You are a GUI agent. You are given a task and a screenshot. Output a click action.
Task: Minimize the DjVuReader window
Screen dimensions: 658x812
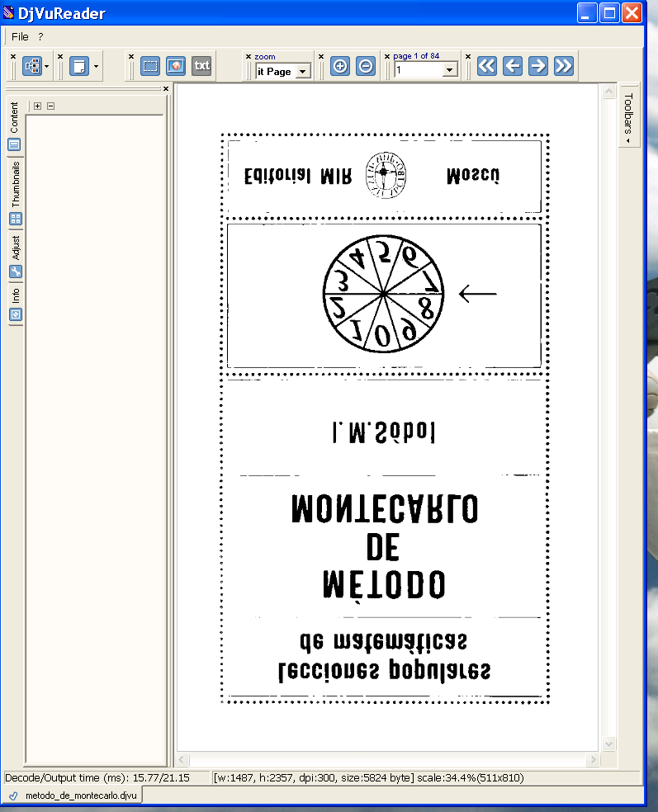pyautogui.click(x=587, y=13)
